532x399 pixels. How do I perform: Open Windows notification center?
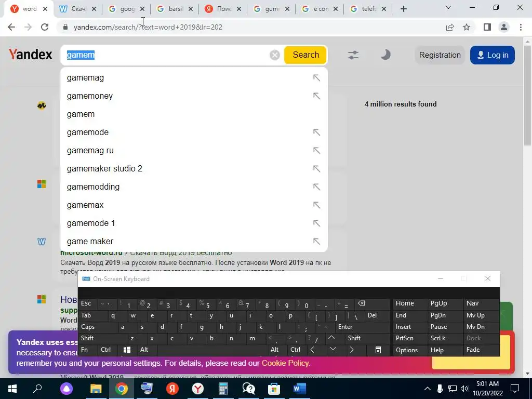tap(515, 389)
